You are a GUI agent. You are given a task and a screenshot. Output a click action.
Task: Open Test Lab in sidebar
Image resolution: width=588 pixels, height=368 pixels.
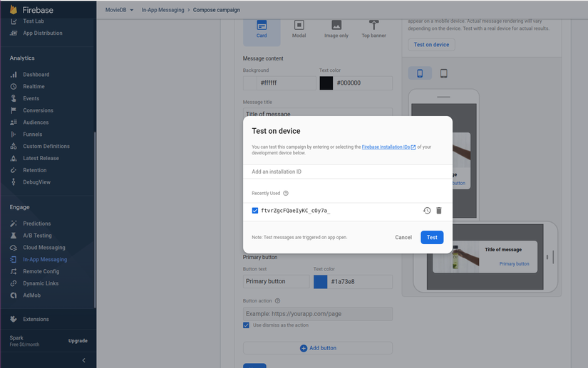point(33,21)
